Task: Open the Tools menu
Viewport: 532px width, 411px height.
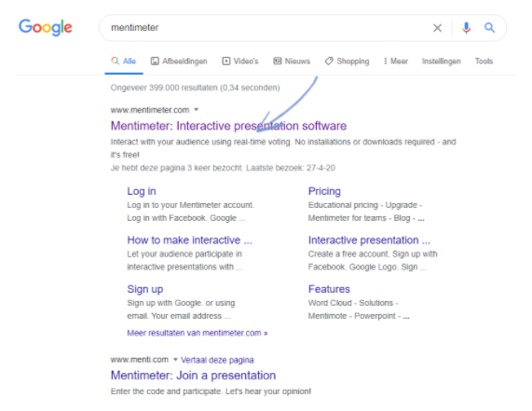Action: [x=484, y=62]
